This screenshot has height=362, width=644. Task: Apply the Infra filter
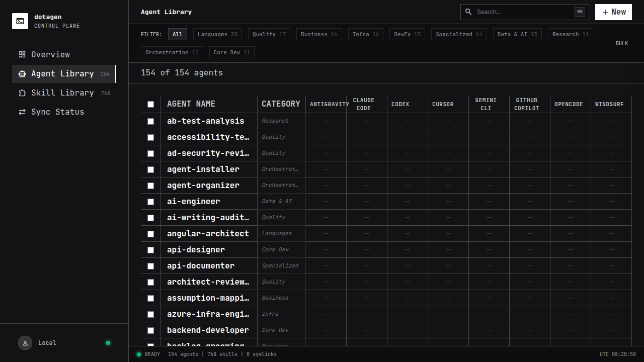point(366,34)
